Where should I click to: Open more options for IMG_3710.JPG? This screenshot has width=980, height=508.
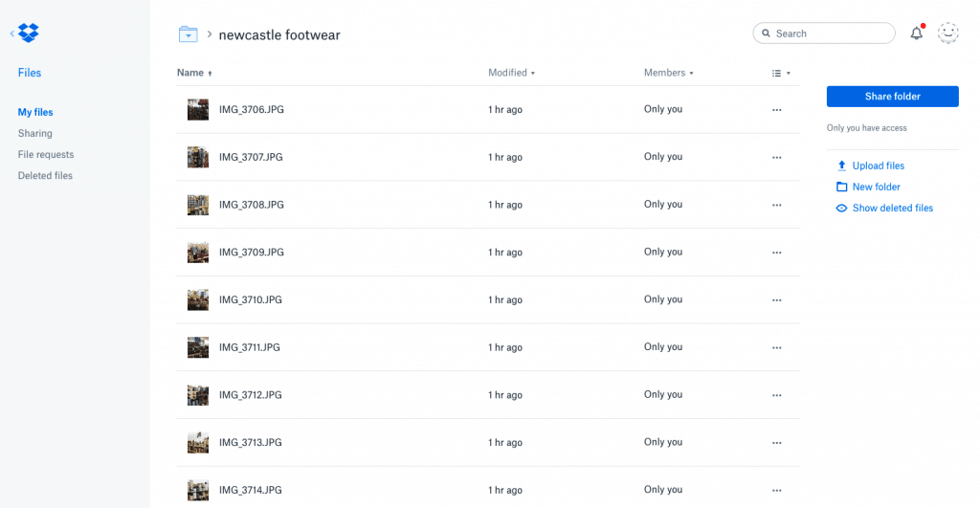[776, 300]
